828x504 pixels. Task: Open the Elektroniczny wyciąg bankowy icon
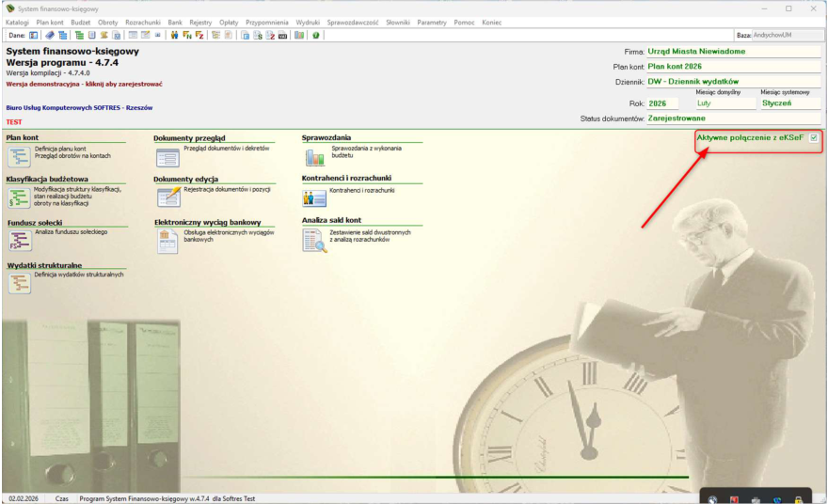[167, 241]
